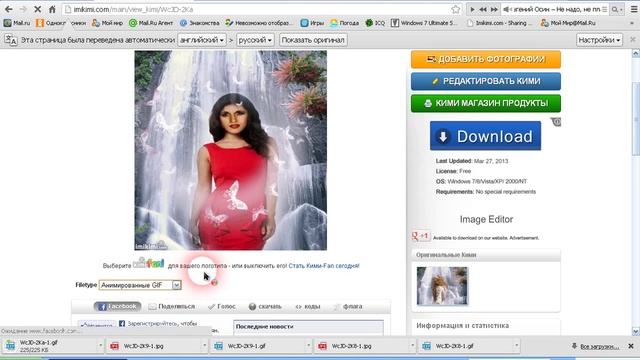This screenshot has height=360, width=640.
Task: Click the Kimi-Fan logo under the image
Action: pyautogui.click(x=149, y=264)
